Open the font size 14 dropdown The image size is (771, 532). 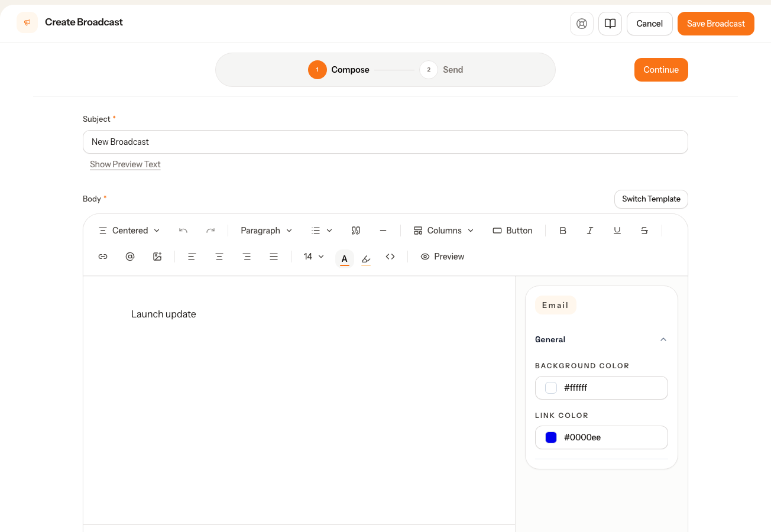314,257
